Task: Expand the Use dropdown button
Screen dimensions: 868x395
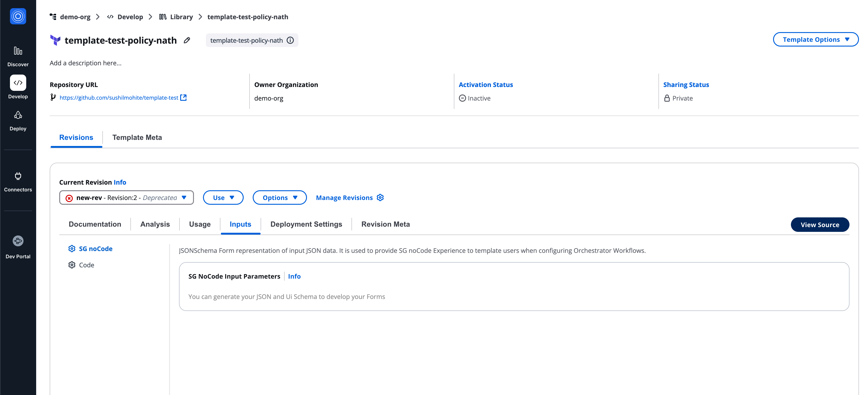Action: (223, 198)
